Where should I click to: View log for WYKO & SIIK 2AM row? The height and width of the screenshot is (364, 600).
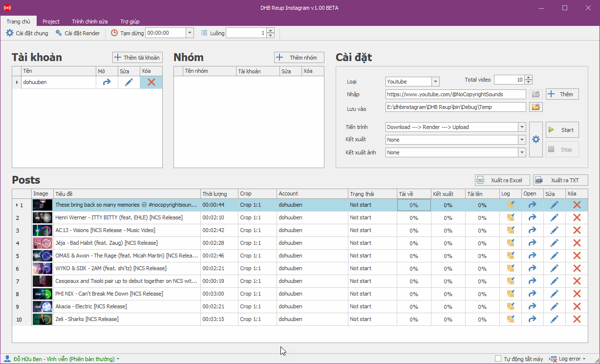(511, 268)
